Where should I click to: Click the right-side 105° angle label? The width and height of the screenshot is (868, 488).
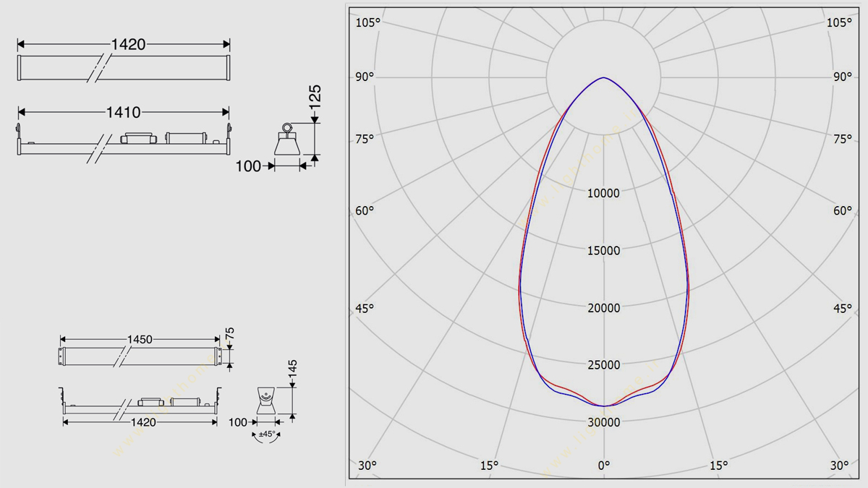[839, 22]
